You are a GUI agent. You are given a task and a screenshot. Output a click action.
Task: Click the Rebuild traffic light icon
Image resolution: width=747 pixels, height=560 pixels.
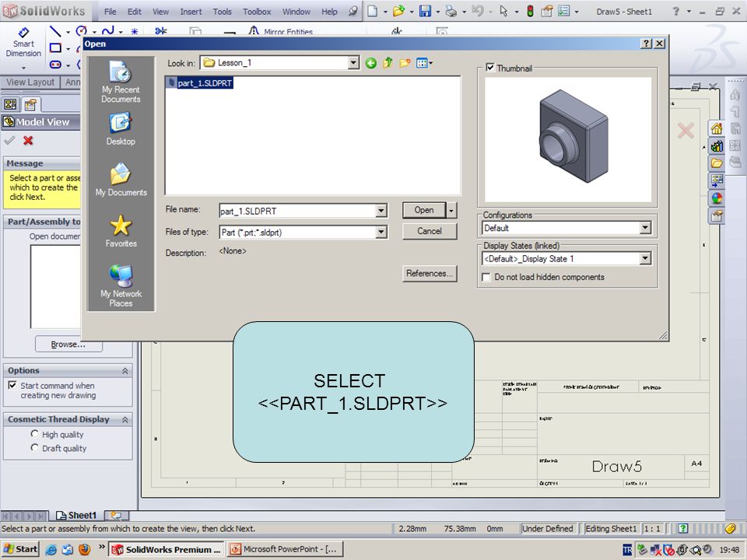530,11
